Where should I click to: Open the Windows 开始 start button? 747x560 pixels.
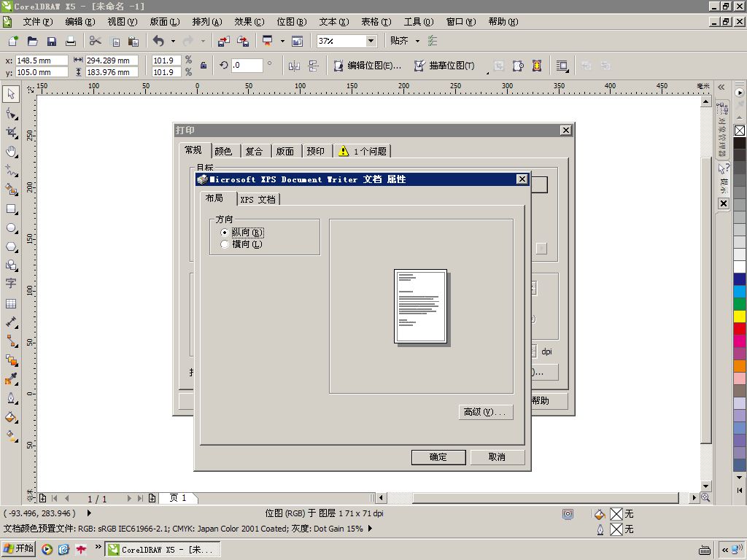click(18, 548)
